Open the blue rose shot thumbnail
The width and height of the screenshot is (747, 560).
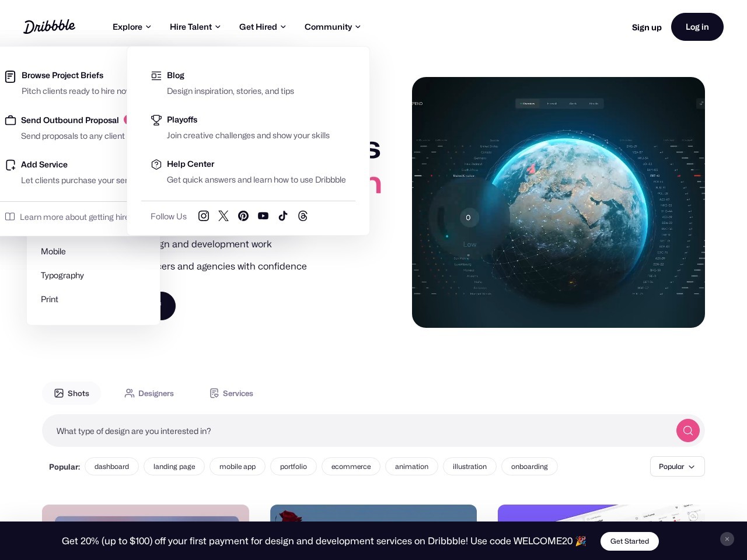point(373,513)
